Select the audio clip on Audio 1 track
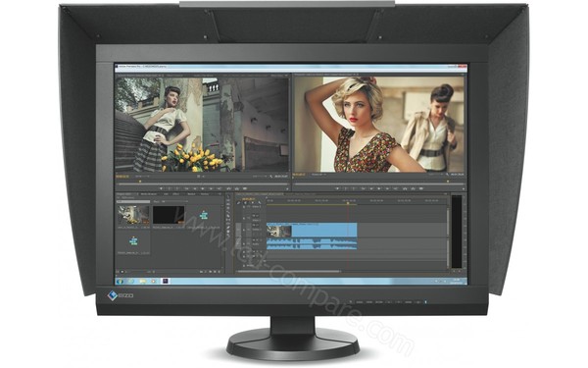Viewport: 588px width, 368px height. (x=312, y=243)
